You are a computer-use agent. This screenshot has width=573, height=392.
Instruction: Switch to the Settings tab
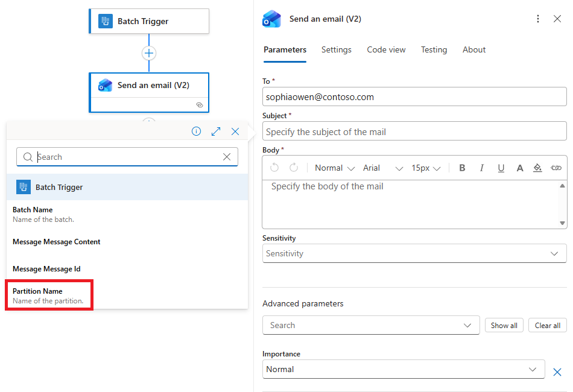(336, 49)
